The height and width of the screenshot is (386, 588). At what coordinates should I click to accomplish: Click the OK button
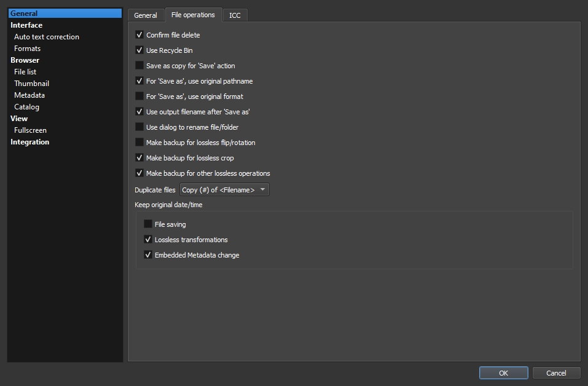(x=503, y=373)
